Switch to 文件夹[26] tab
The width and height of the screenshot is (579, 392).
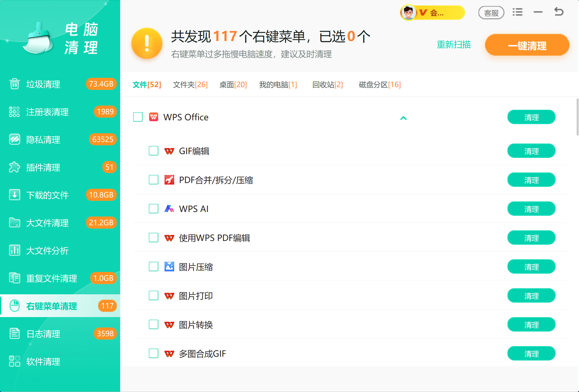click(x=190, y=85)
